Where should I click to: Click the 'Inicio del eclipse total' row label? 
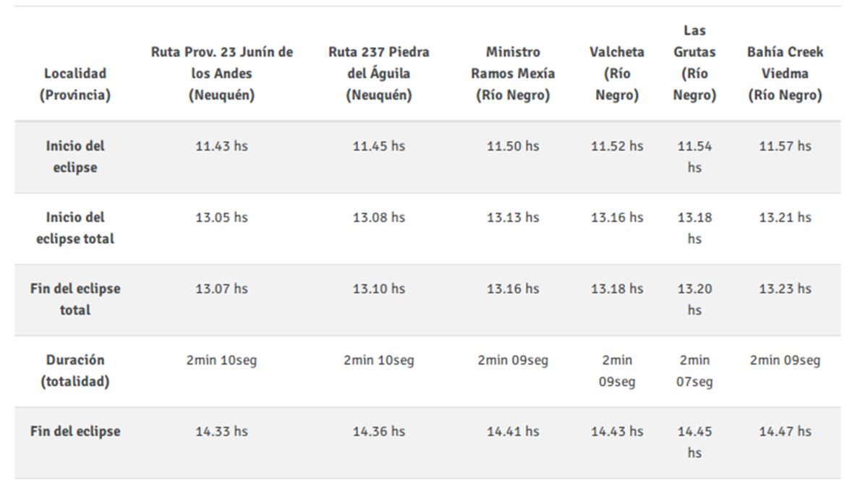pos(75,228)
